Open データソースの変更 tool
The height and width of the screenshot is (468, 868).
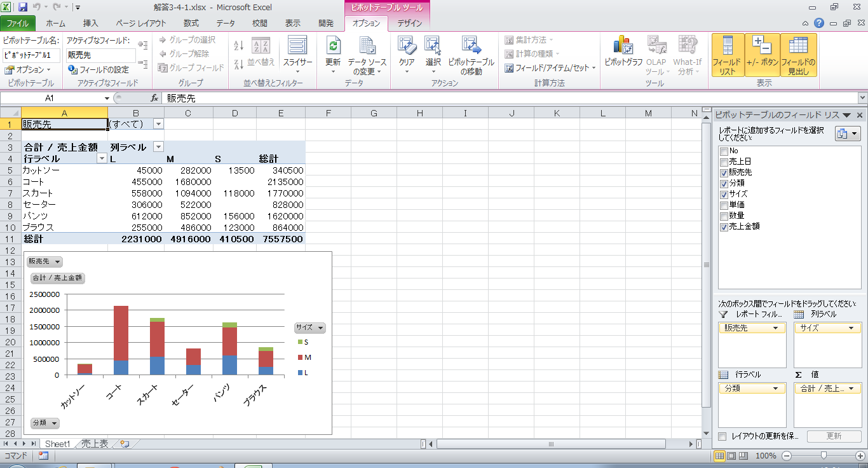(368, 47)
